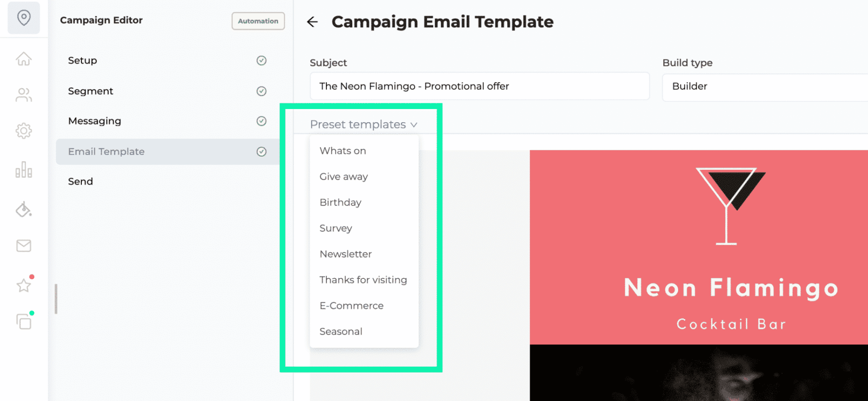Select the location pin icon in the sidebar
This screenshot has width=868, height=401.
pos(24,18)
